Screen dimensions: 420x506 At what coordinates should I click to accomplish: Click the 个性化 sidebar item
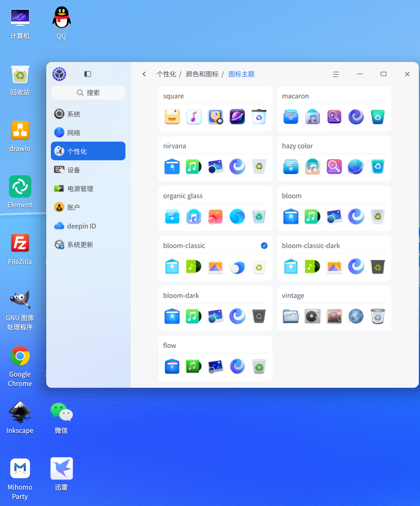point(88,151)
